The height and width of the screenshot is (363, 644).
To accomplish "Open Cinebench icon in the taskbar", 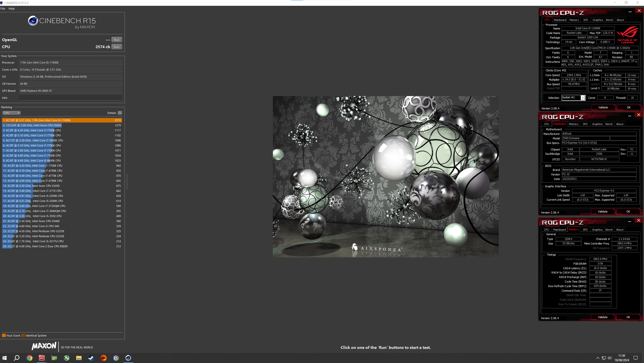I will click(128, 358).
